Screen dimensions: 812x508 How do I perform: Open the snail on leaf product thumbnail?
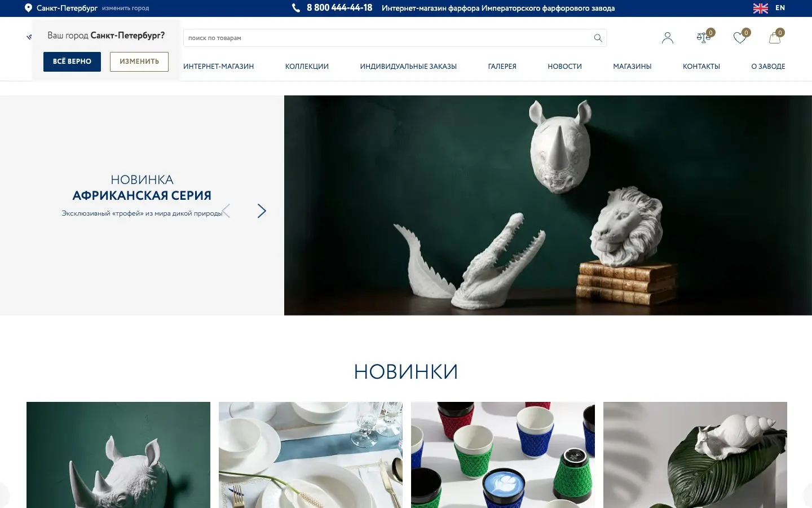click(695, 455)
